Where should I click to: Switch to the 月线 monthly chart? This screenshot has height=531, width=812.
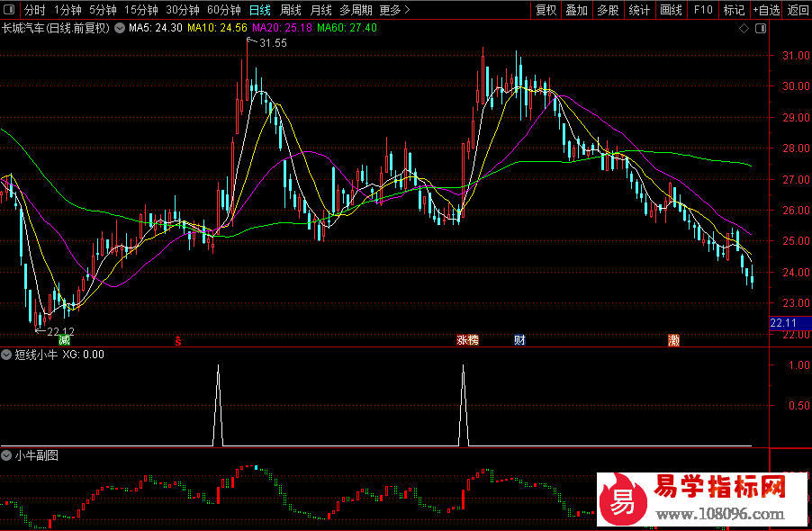320,10
